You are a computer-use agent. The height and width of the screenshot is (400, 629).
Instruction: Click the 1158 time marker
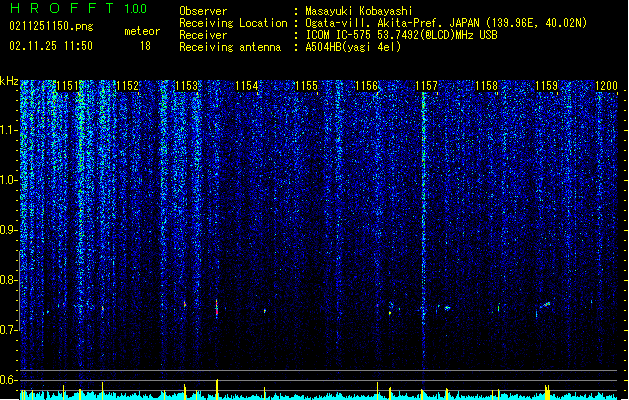click(486, 86)
